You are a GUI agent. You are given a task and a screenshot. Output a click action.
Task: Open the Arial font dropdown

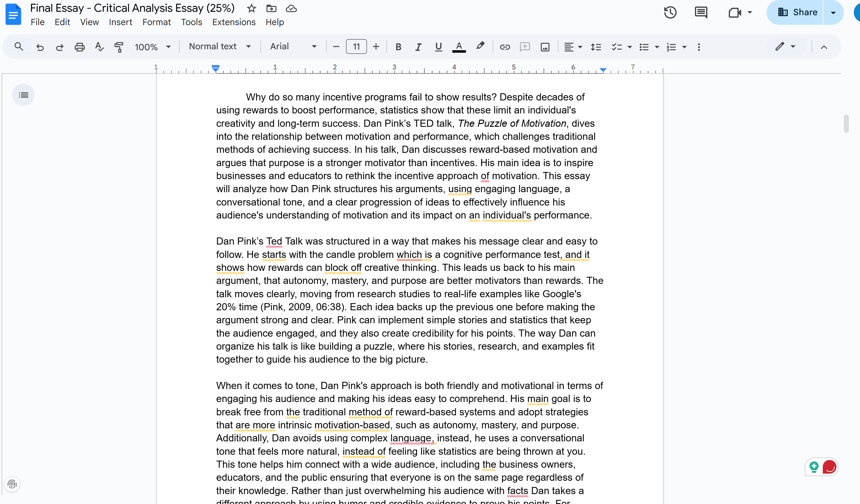[x=293, y=46]
